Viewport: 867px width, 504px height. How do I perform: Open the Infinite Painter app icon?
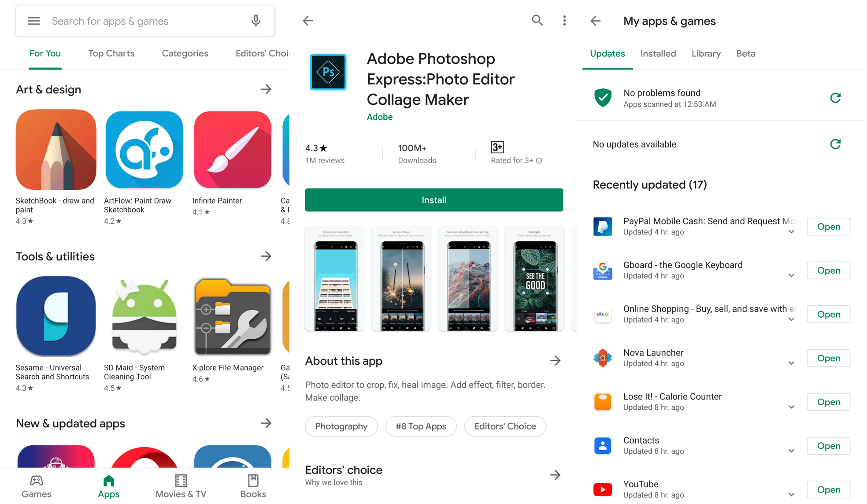233,150
